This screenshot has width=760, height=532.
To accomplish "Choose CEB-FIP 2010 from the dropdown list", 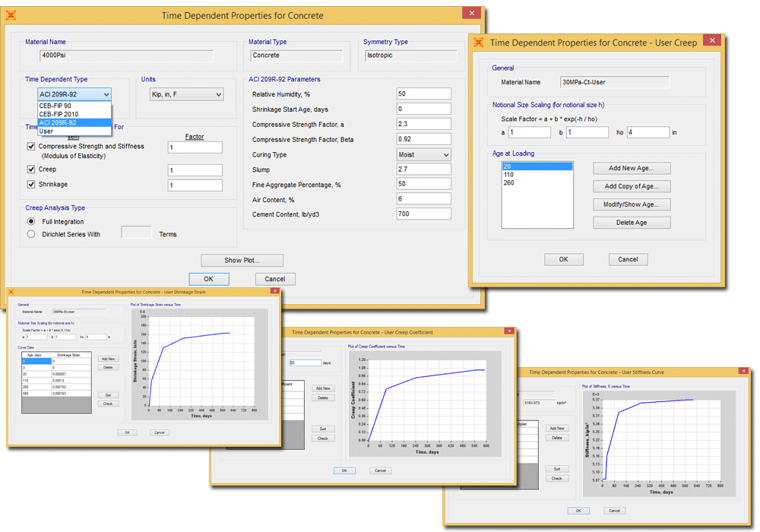I will coord(58,114).
